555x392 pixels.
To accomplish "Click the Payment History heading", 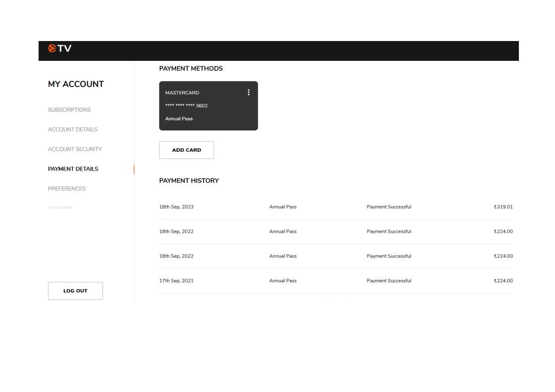I will 188,181.
